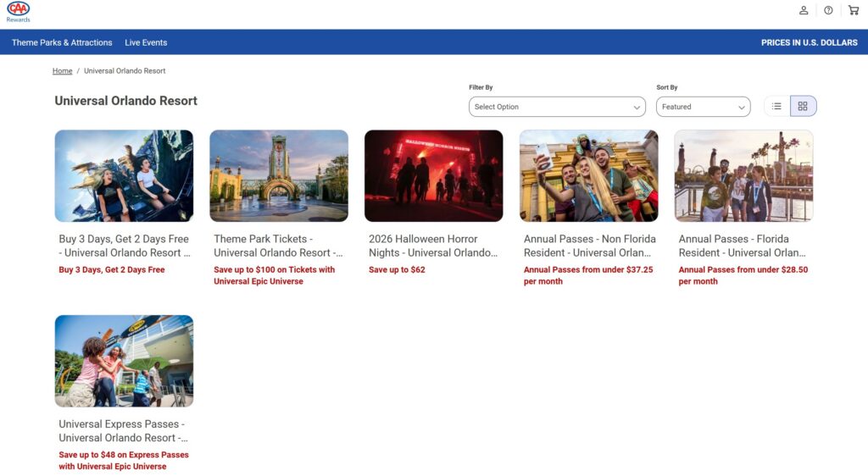
Task: Click 'Save up to $48 on Express Passes' text
Action: tap(124, 461)
